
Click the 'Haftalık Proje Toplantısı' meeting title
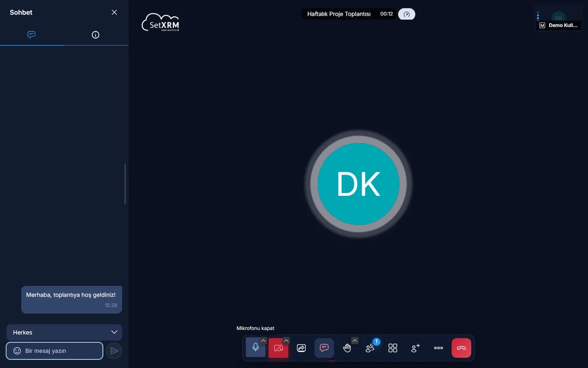tap(339, 14)
